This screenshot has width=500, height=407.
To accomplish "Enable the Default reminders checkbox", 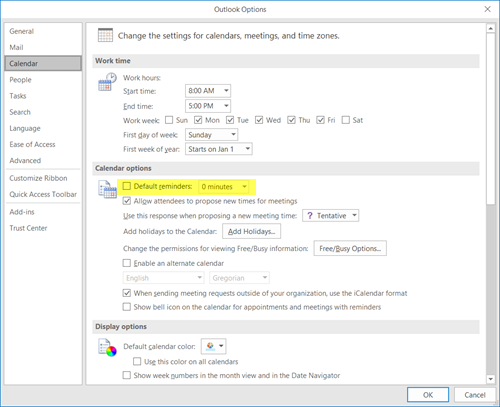I will tap(127, 186).
